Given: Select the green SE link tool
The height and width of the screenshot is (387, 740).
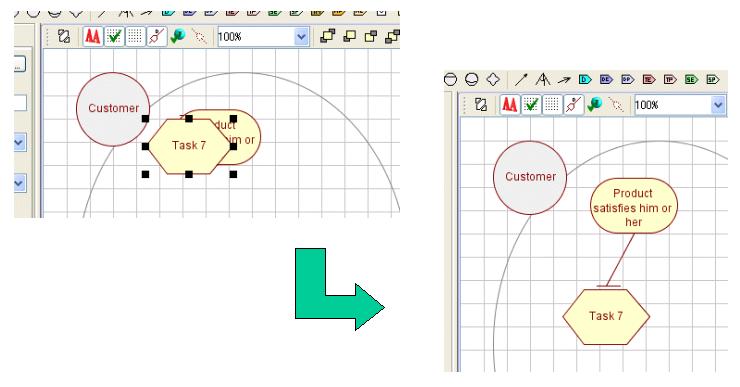Looking at the screenshot, I should click(691, 79).
